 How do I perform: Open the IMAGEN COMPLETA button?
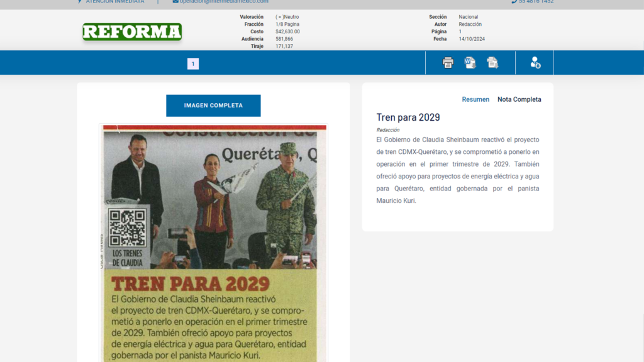point(213,106)
